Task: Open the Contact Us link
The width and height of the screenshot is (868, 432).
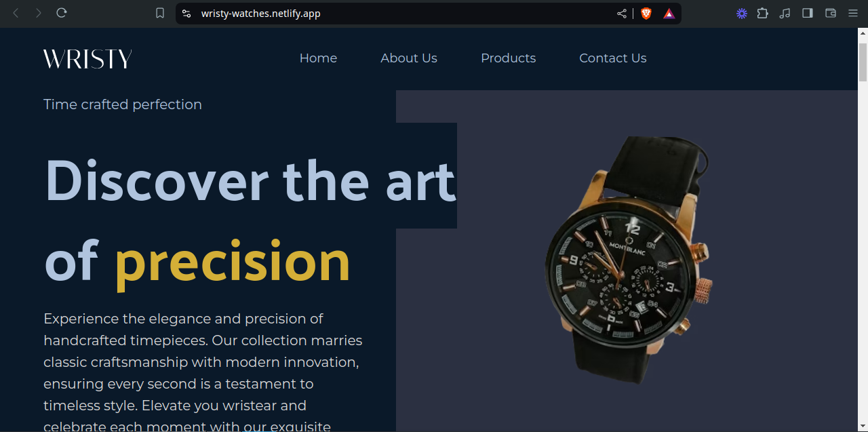Action: [613, 58]
